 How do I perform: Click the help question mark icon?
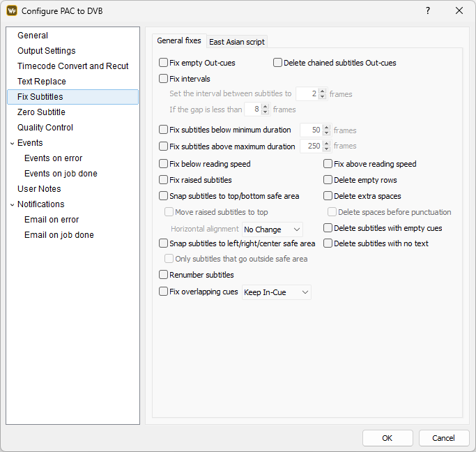(x=428, y=10)
